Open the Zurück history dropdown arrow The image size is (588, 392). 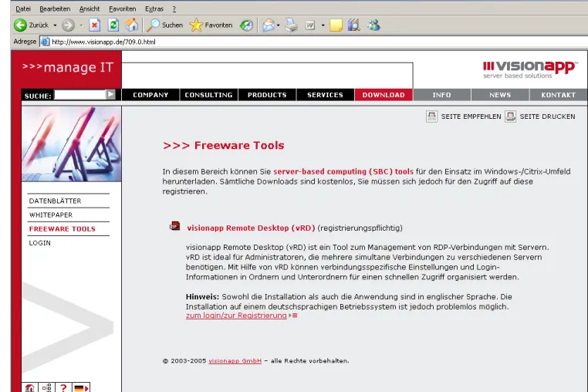(x=55, y=25)
